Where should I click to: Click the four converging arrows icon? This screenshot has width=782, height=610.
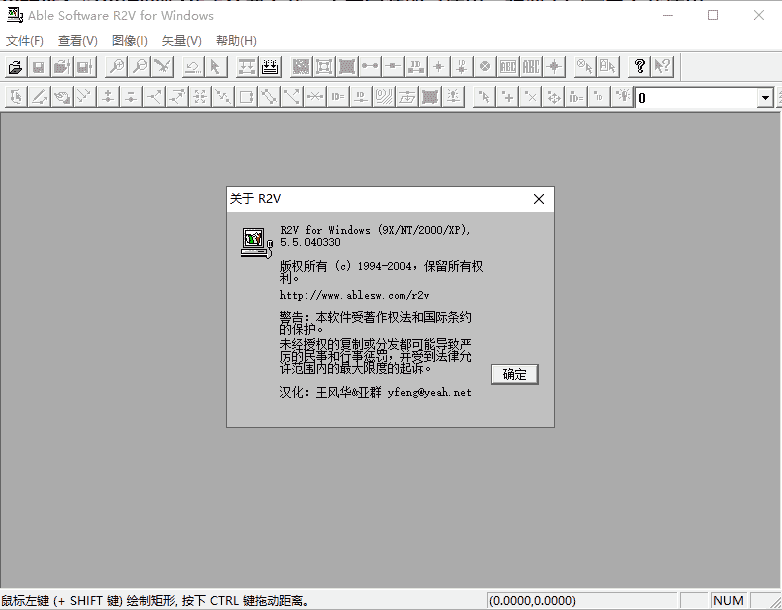(x=200, y=97)
